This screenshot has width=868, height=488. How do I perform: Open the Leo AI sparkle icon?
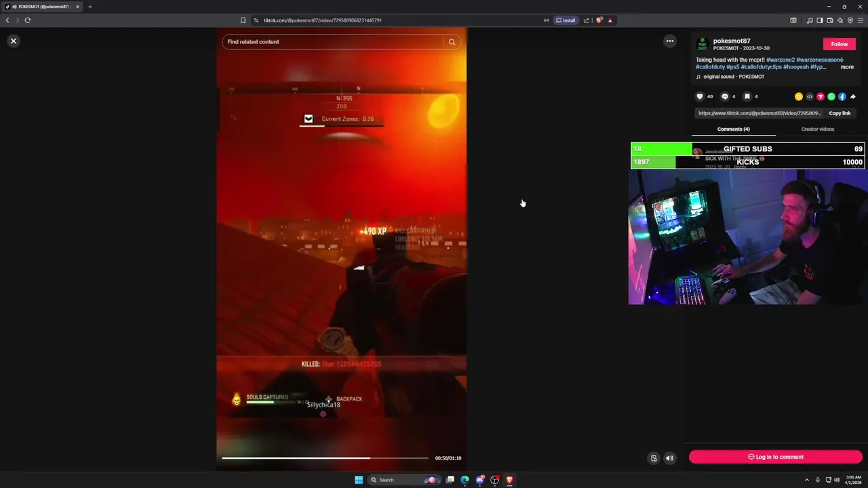tap(840, 20)
